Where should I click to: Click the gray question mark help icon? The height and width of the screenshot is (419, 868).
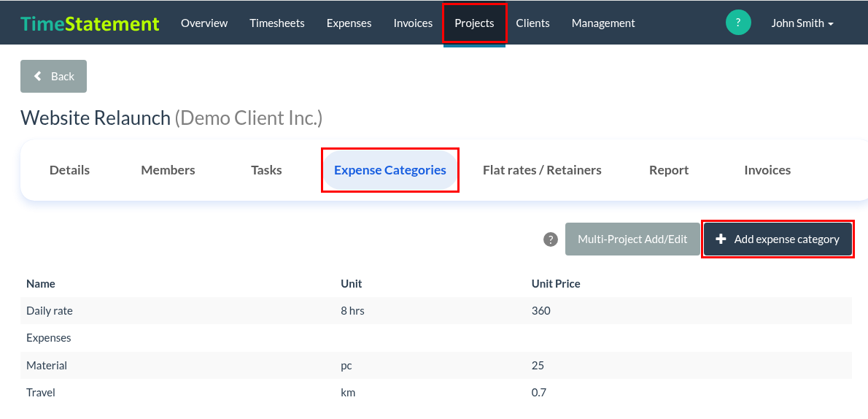550,239
